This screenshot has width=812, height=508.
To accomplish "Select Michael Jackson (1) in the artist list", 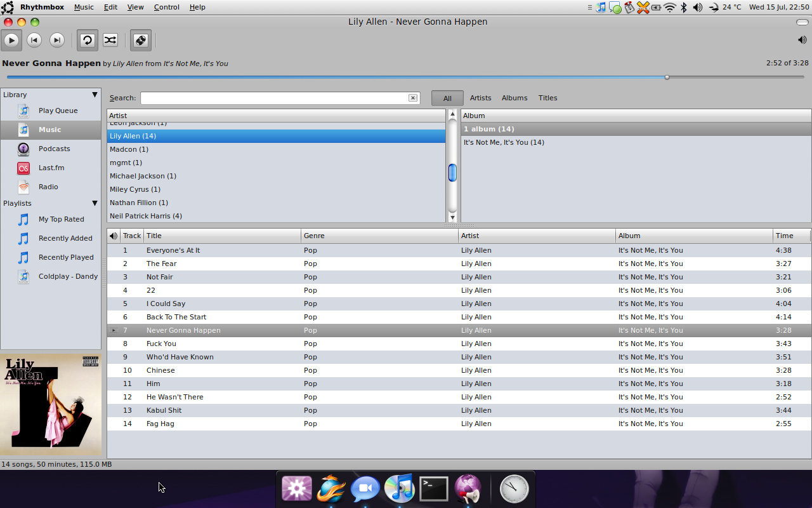I will (276, 176).
